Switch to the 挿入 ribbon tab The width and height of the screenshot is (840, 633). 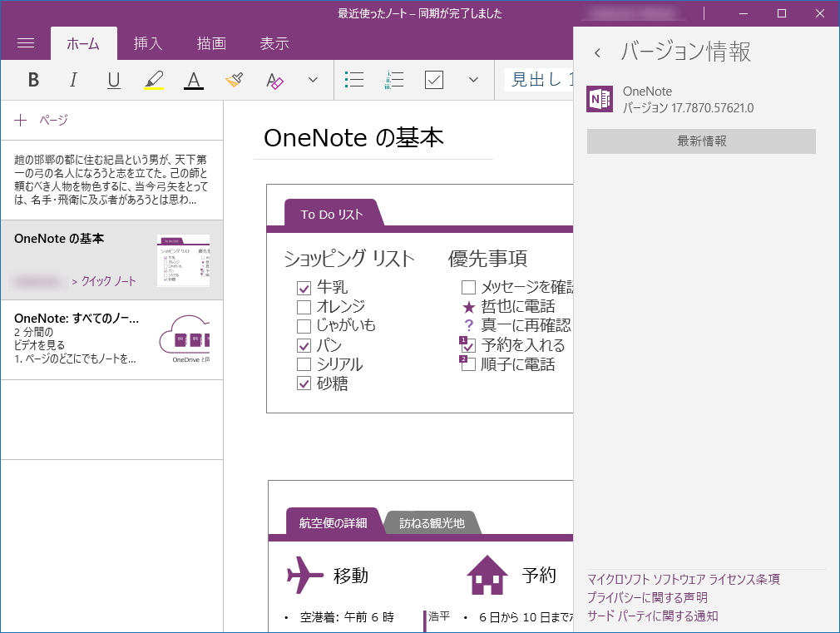point(147,43)
